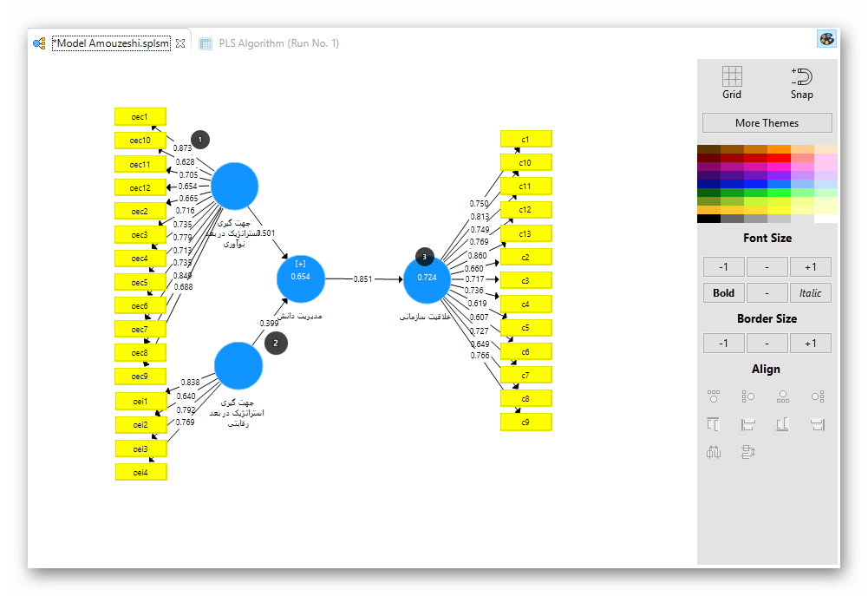The width and height of the screenshot is (868, 596).
Task: Open the color palette theme icon at top right
Action: tap(826, 39)
